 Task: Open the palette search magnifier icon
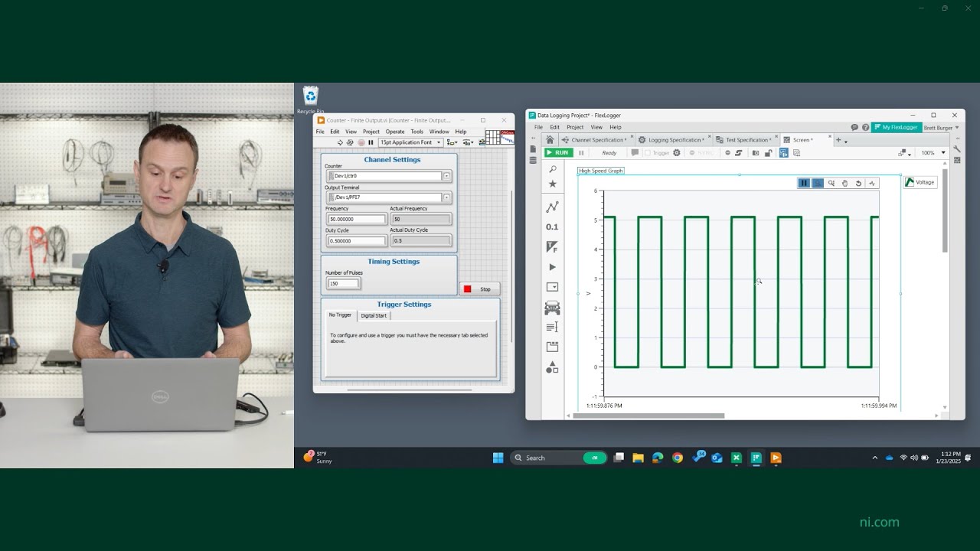552,169
